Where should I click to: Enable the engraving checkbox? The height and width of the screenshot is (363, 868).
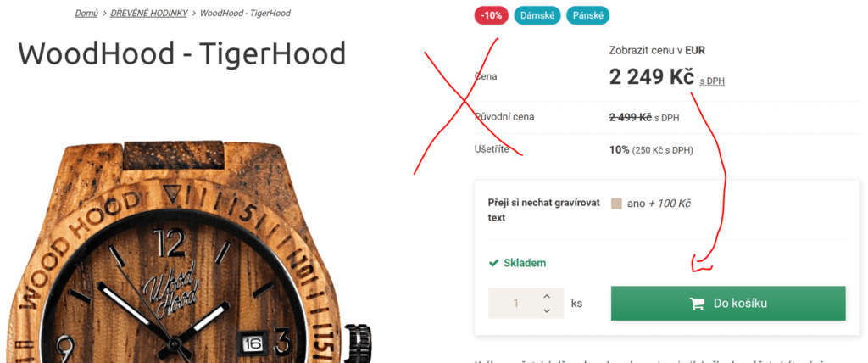pos(617,204)
